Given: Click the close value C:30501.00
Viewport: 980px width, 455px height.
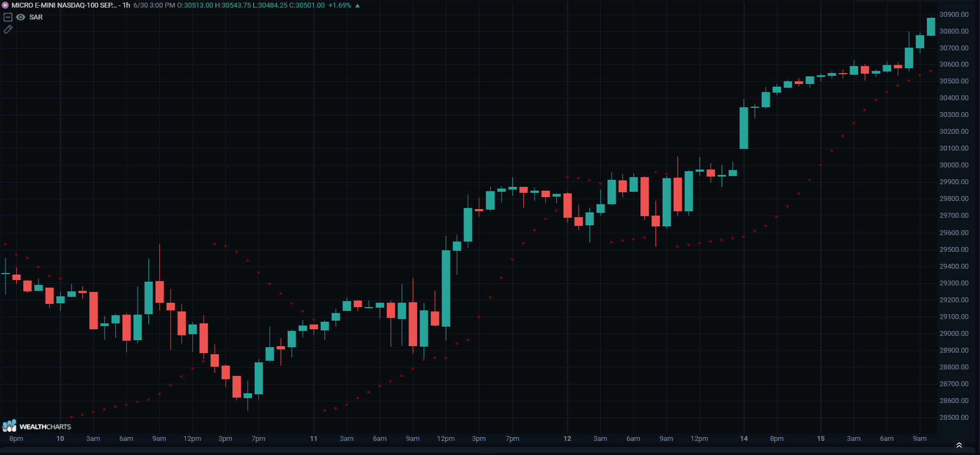Looking at the screenshot, I should [x=307, y=5].
